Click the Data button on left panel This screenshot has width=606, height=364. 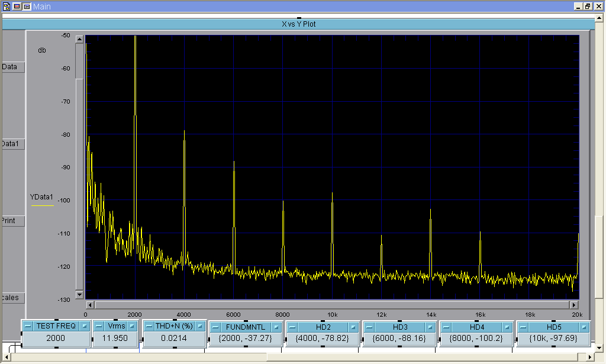pos(13,67)
